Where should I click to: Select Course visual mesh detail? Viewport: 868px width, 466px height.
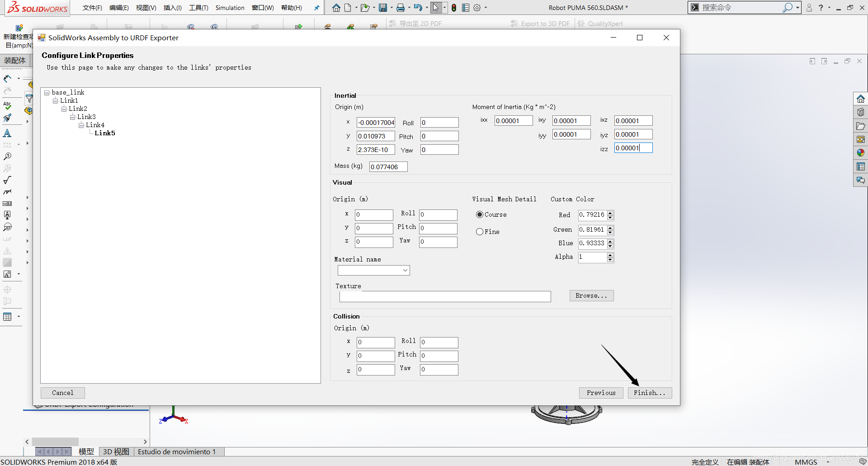coord(480,214)
